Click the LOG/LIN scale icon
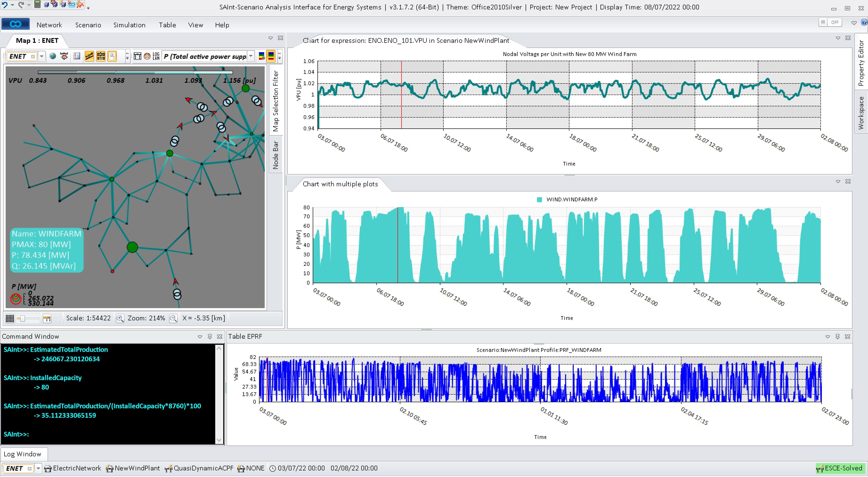The width and height of the screenshot is (868, 477). [156, 56]
